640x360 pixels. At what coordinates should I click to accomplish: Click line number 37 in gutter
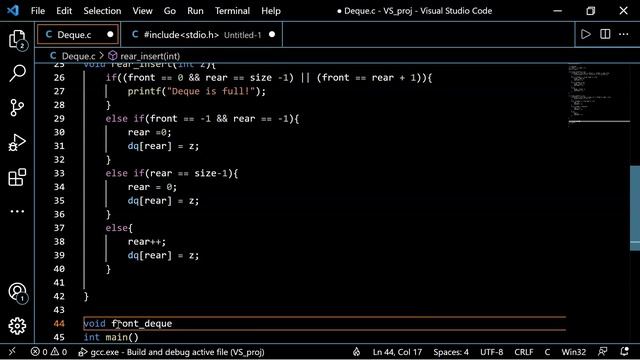59,228
